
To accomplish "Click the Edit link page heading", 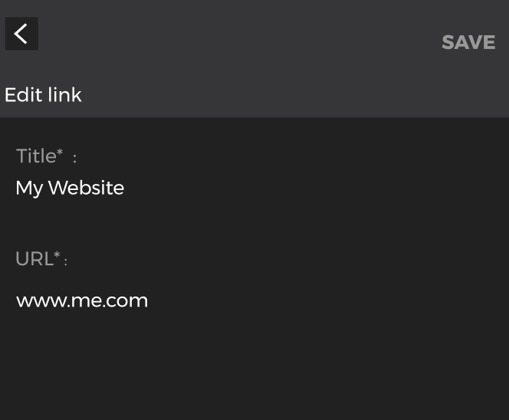I will (43, 95).
